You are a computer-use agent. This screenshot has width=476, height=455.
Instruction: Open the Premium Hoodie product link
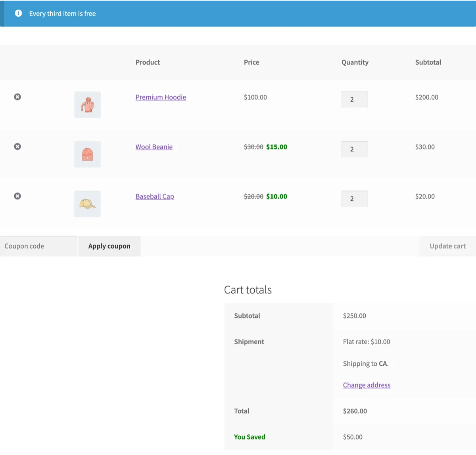point(161,97)
